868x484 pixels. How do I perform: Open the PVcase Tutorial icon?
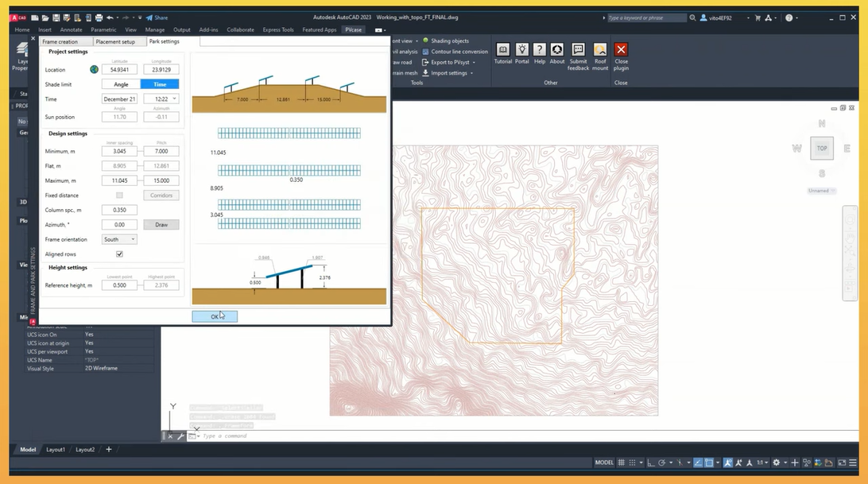pos(503,50)
